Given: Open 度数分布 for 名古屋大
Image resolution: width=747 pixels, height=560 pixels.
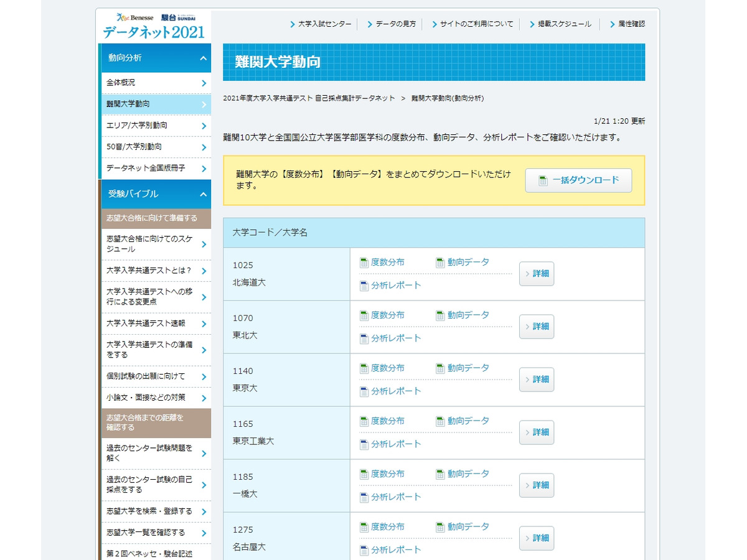Looking at the screenshot, I should click(382, 527).
